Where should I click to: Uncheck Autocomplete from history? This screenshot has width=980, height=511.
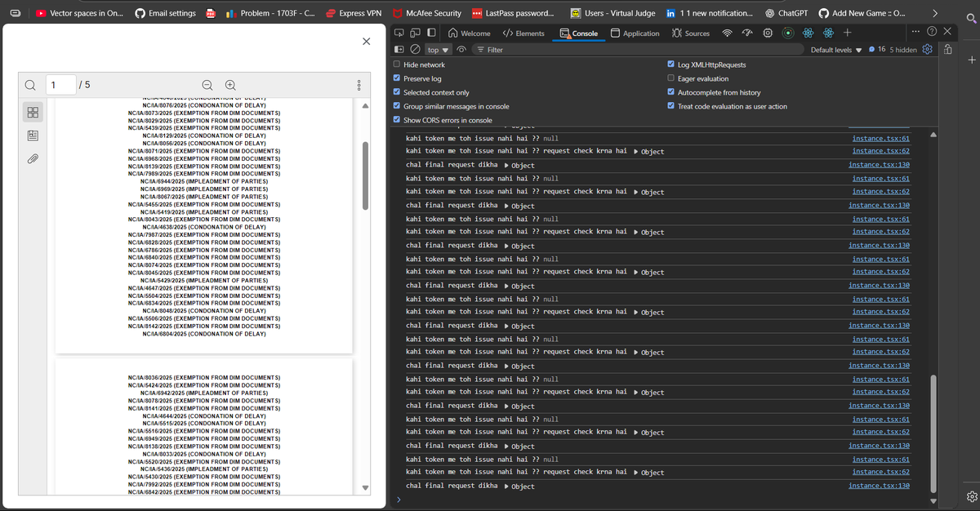click(671, 92)
